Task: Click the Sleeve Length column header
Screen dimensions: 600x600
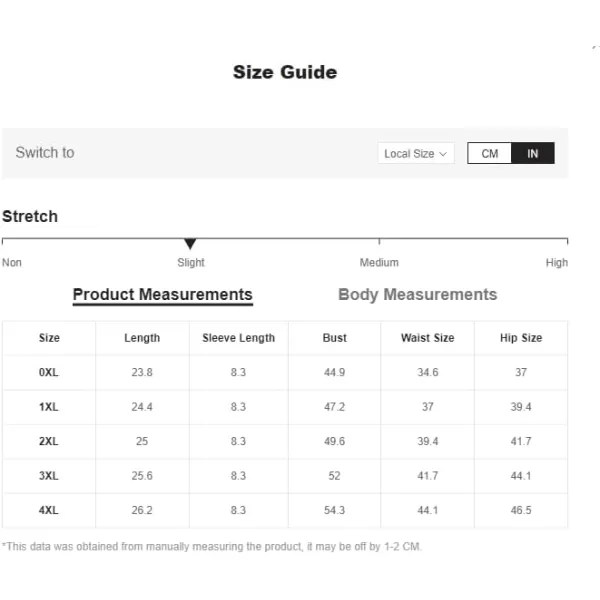Action: (239, 338)
